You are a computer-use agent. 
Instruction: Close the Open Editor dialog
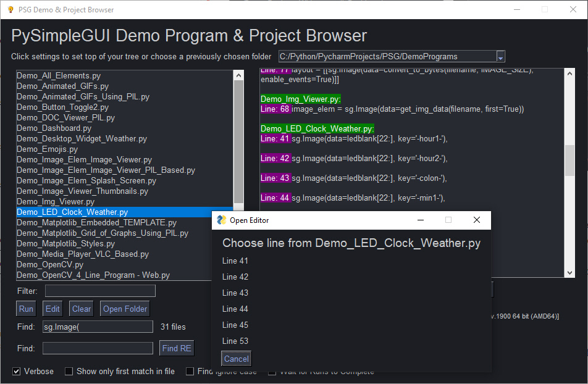coord(476,220)
